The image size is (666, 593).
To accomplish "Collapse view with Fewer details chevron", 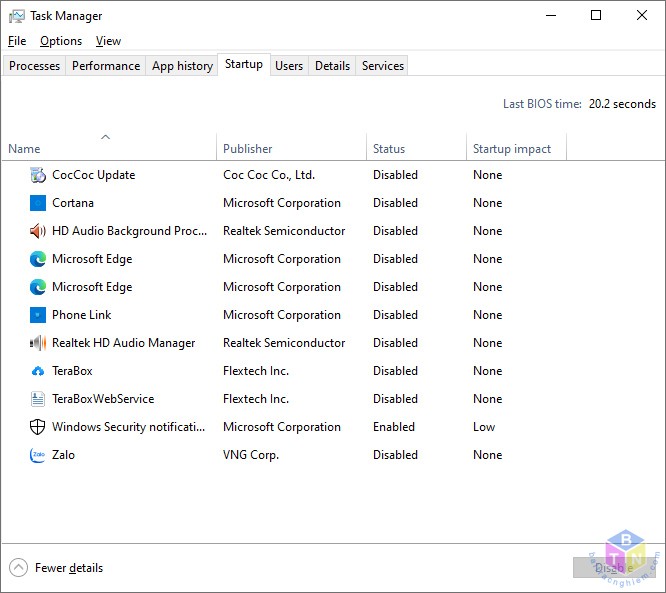I will (18, 568).
